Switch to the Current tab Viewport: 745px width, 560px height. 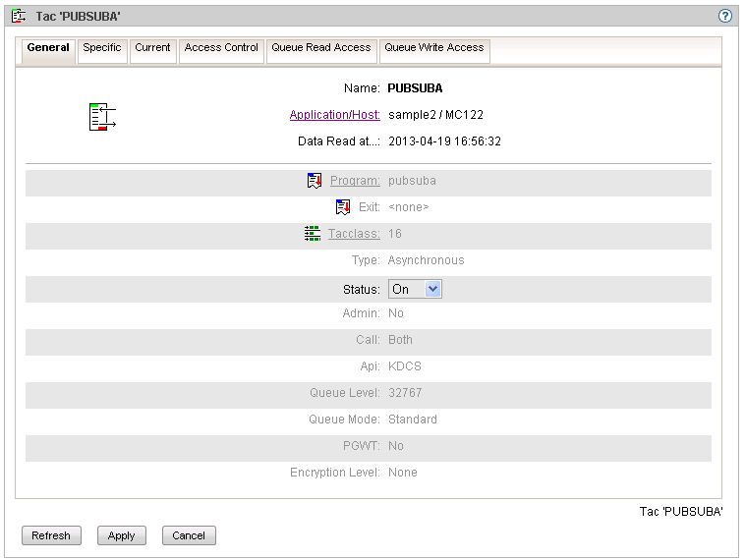coord(152,48)
